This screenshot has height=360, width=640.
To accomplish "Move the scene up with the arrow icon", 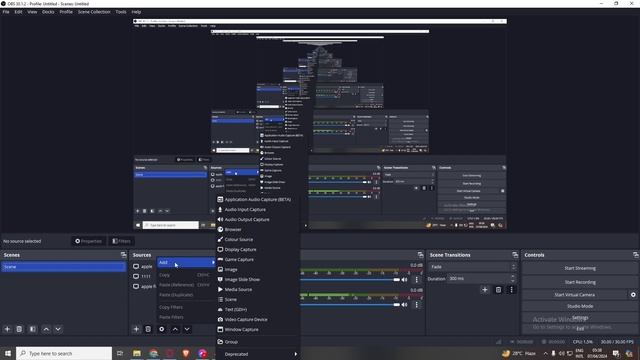I will (x=46, y=329).
